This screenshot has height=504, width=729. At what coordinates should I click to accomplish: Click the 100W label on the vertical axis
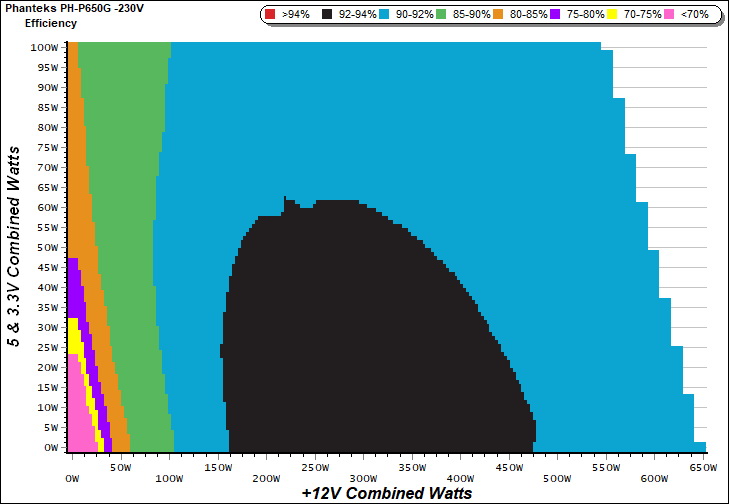point(43,47)
